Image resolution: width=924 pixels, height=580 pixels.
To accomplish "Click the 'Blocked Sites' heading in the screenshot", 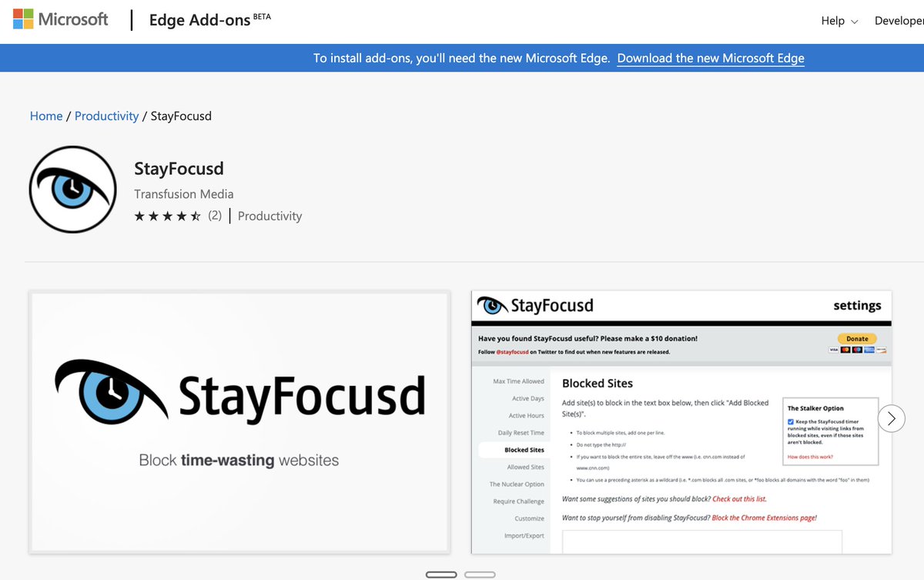I will point(598,384).
